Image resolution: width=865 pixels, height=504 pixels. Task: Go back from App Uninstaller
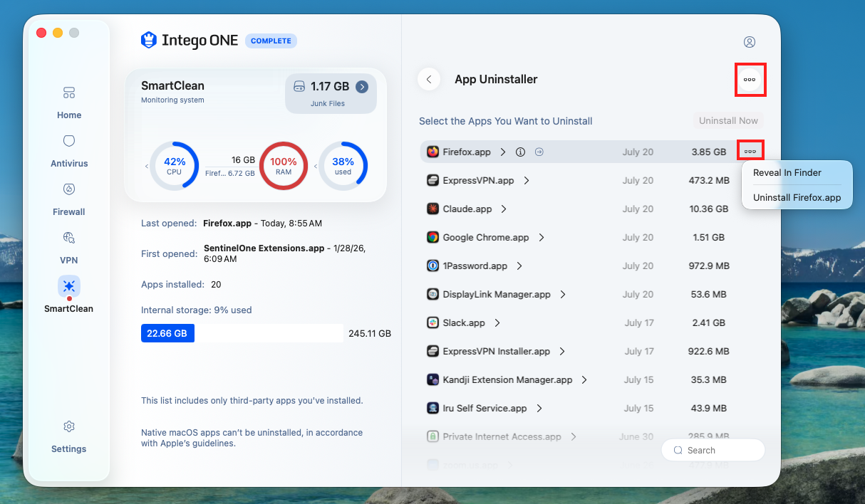tap(428, 80)
